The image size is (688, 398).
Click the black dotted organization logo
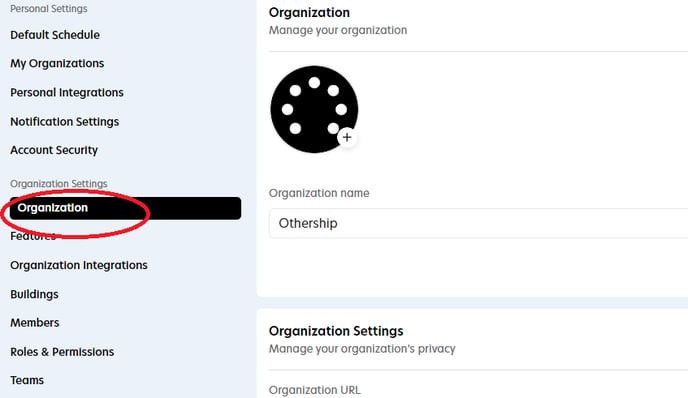click(x=314, y=109)
